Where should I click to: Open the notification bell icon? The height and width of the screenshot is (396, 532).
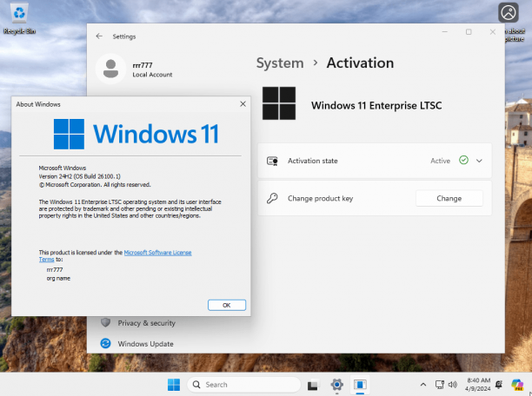pyautogui.click(x=499, y=385)
